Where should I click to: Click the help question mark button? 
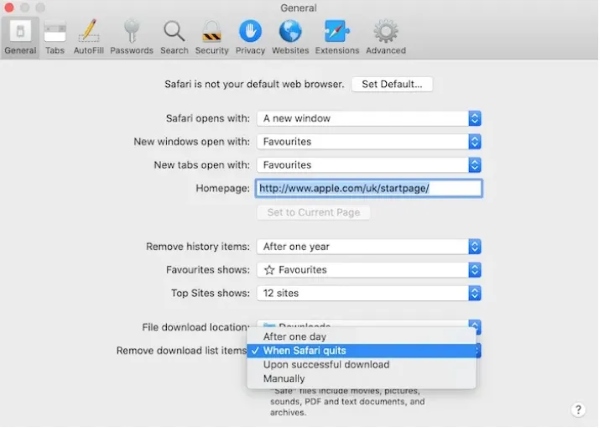[578, 410]
